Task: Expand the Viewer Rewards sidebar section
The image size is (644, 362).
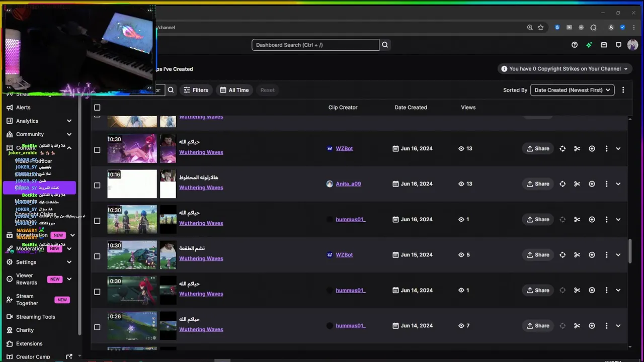Action: point(69,279)
